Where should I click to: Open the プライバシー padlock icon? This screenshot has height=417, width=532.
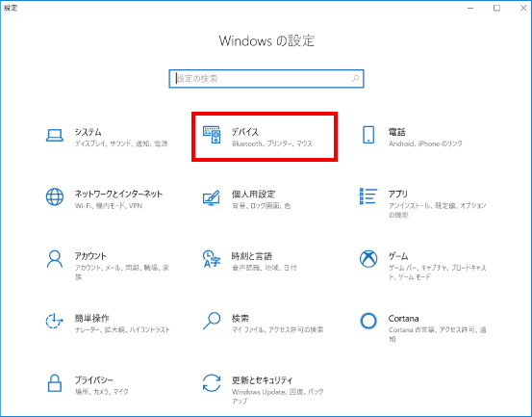tap(55, 383)
